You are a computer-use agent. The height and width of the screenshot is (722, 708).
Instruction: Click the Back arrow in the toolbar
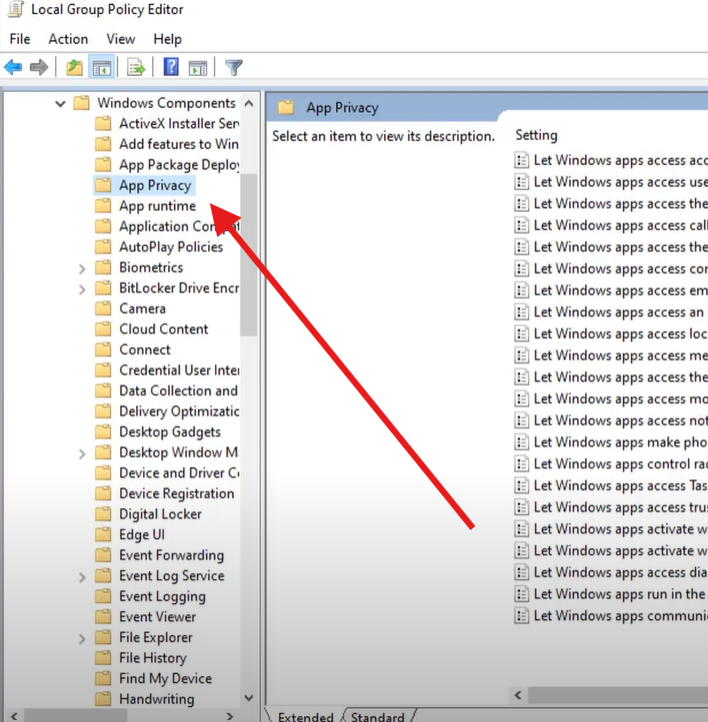tap(13, 68)
